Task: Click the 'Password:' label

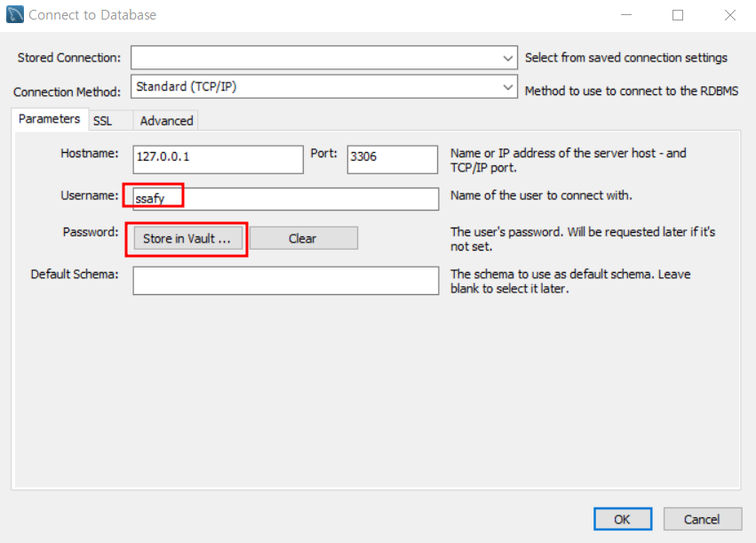Action: [x=90, y=232]
